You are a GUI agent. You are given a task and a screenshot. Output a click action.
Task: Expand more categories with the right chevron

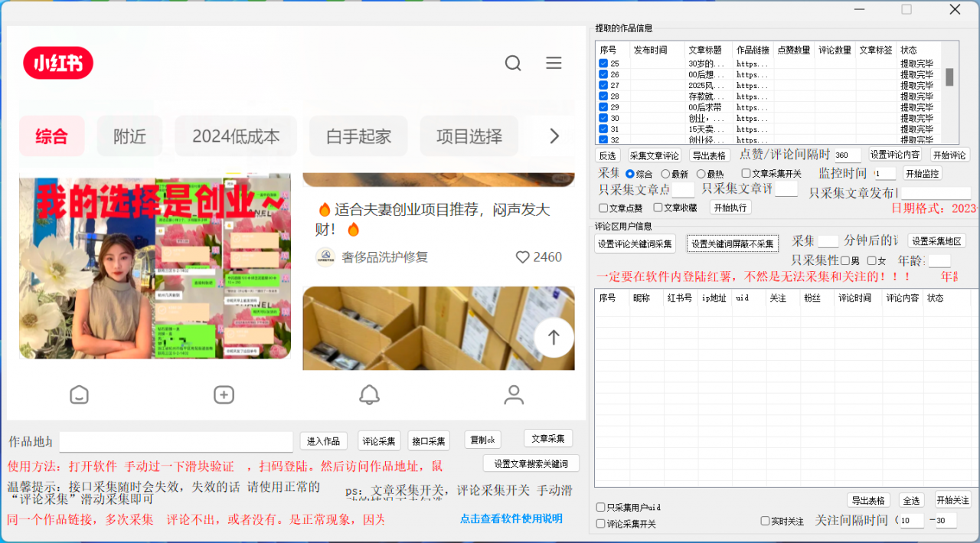554,136
